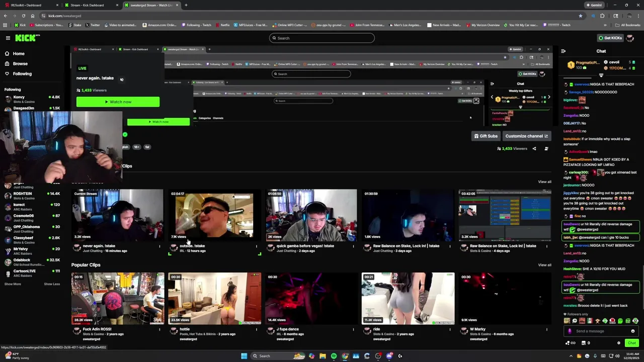Open the 'Fuck Adin ROSS!' clip
Screen dimensions: 644x362
118,299
